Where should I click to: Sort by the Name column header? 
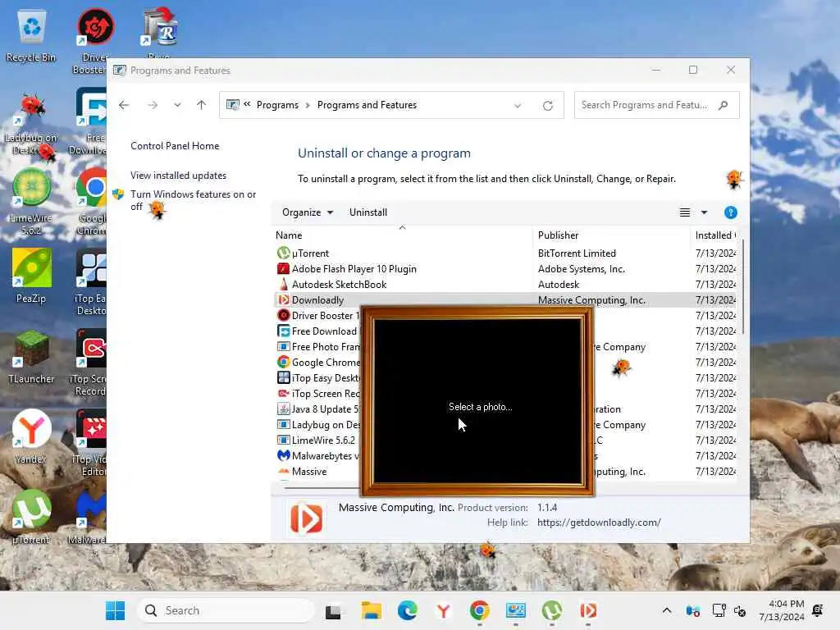point(402,235)
